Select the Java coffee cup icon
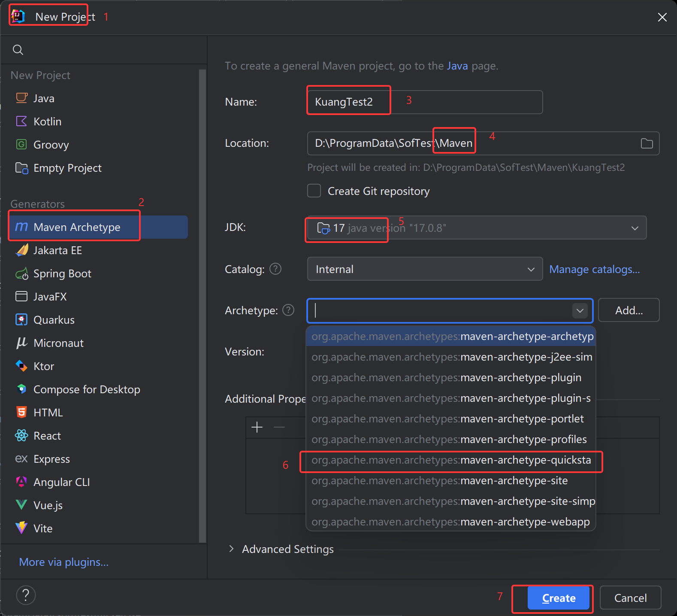Image resolution: width=677 pixels, height=616 pixels. coord(21,98)
